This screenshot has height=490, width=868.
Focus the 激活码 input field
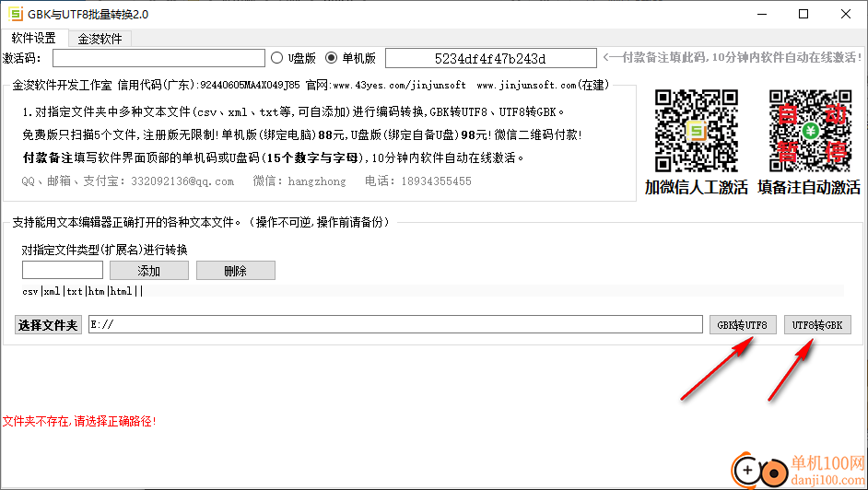coord(158,58)
